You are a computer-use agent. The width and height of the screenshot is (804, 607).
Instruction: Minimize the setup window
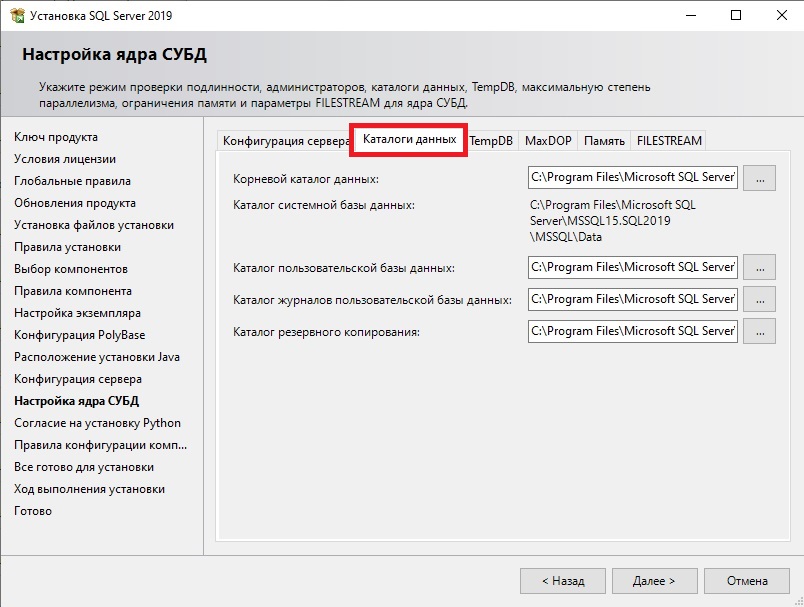click(x=691, y=15)
